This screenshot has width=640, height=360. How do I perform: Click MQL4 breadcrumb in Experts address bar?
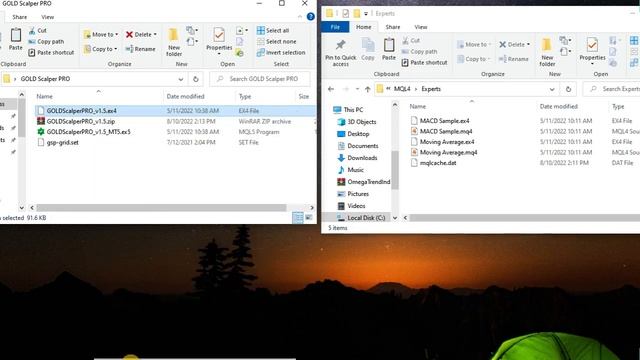[x=402, y=89]
